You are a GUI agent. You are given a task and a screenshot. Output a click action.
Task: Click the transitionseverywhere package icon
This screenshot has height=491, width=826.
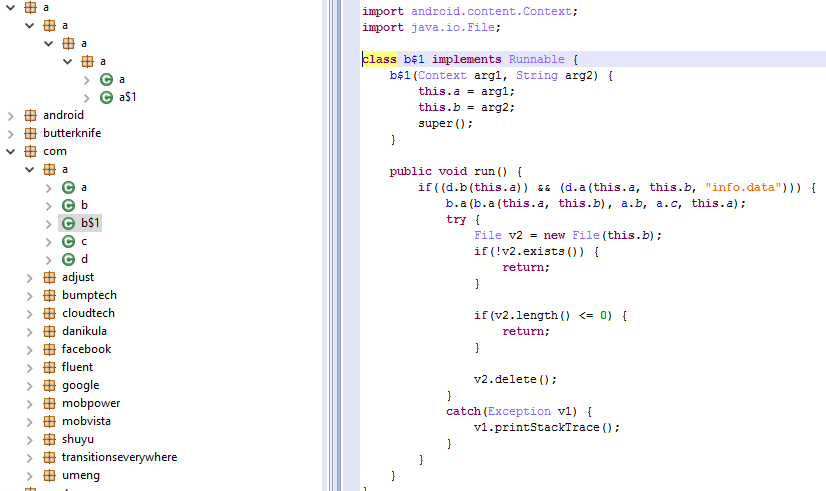(x=50, y=457)
